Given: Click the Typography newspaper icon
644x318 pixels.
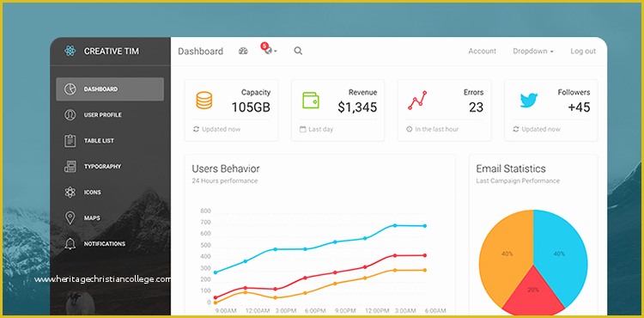Looking at the screenshot, I should tap(70, 167).
